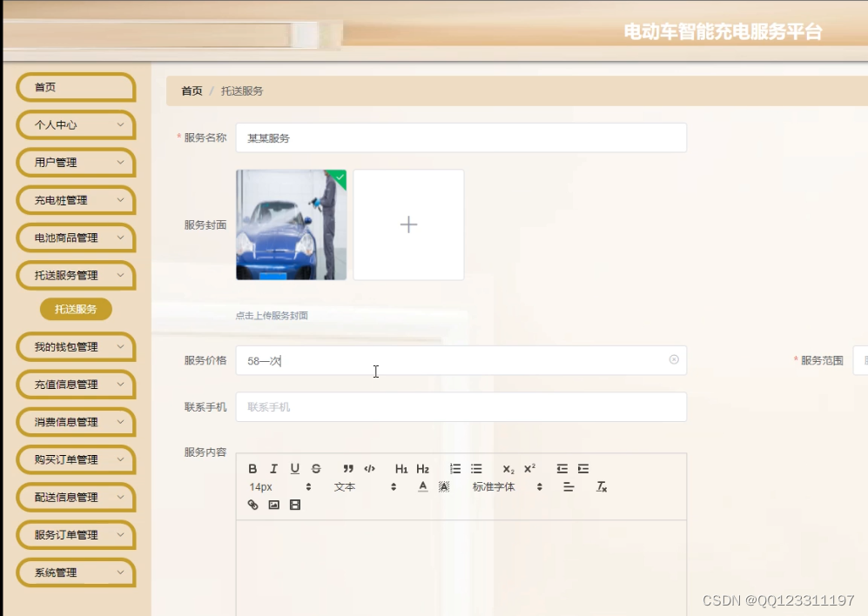Insert an image into the service content
The height and width of the screenshot is (616, 868).
[x=273, y=505]
